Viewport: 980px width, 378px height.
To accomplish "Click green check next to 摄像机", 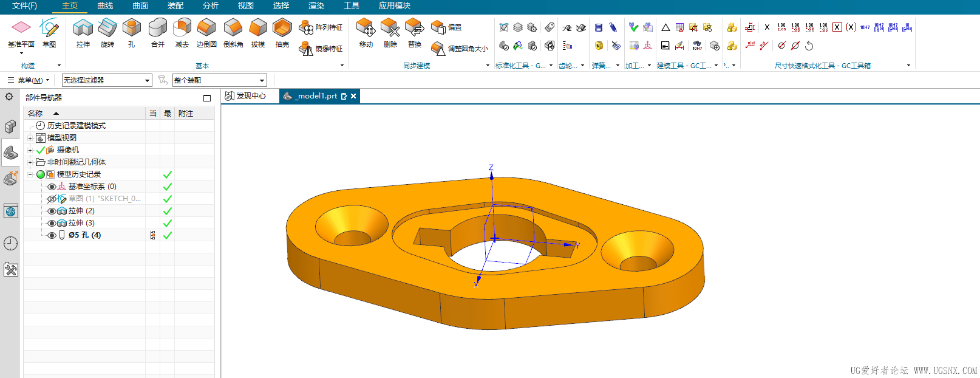I will (x=41, y=150).
